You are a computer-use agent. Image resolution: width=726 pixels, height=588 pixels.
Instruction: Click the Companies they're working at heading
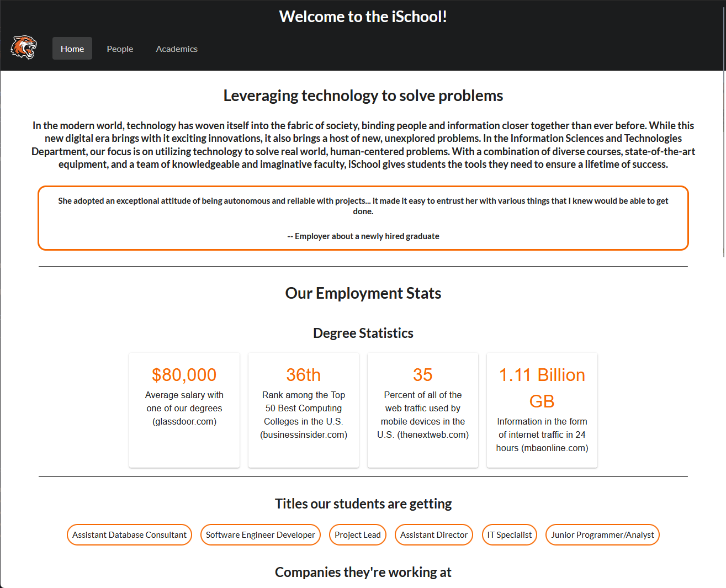pos(363,572)
